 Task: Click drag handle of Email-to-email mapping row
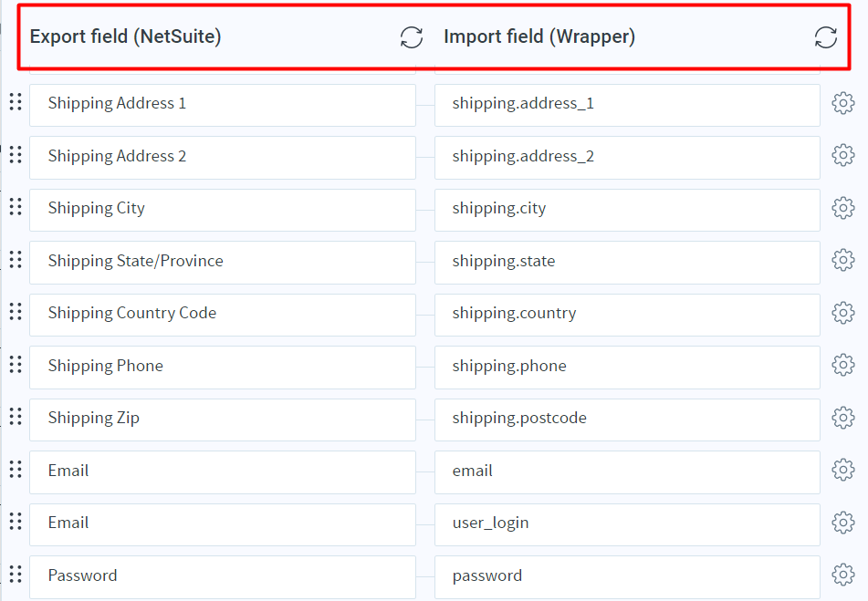click(16, 470)
